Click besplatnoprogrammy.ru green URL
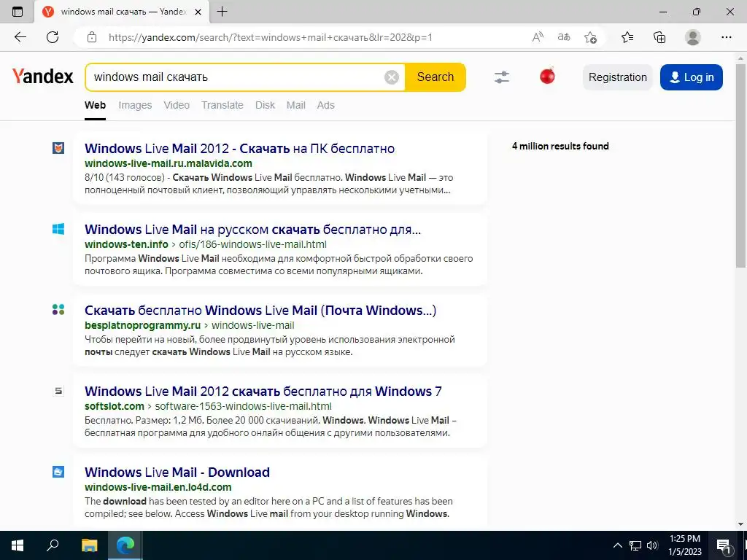 (143, 325)
